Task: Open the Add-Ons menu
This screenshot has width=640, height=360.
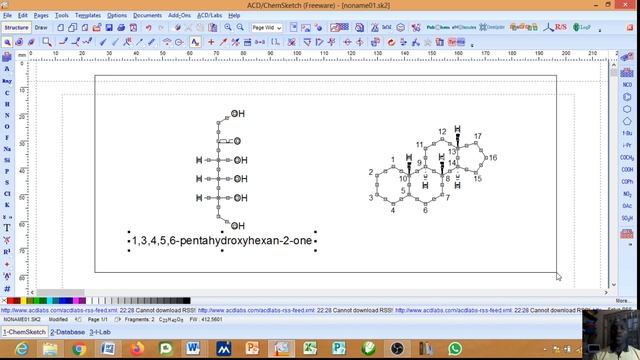Action: click(180, 16)
